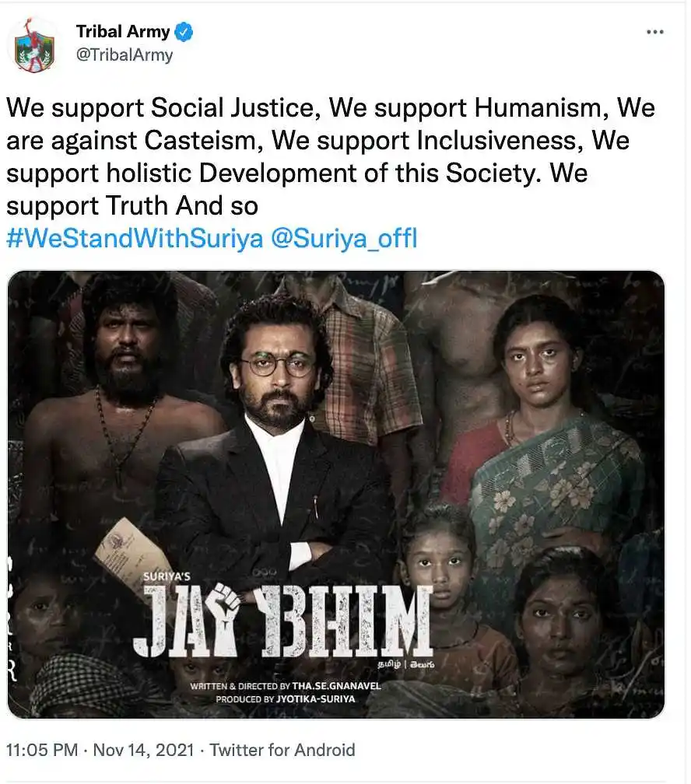The image size is (691, 784).
Task: Click the 11:05 PM timestamp
Action: (42, 750)
